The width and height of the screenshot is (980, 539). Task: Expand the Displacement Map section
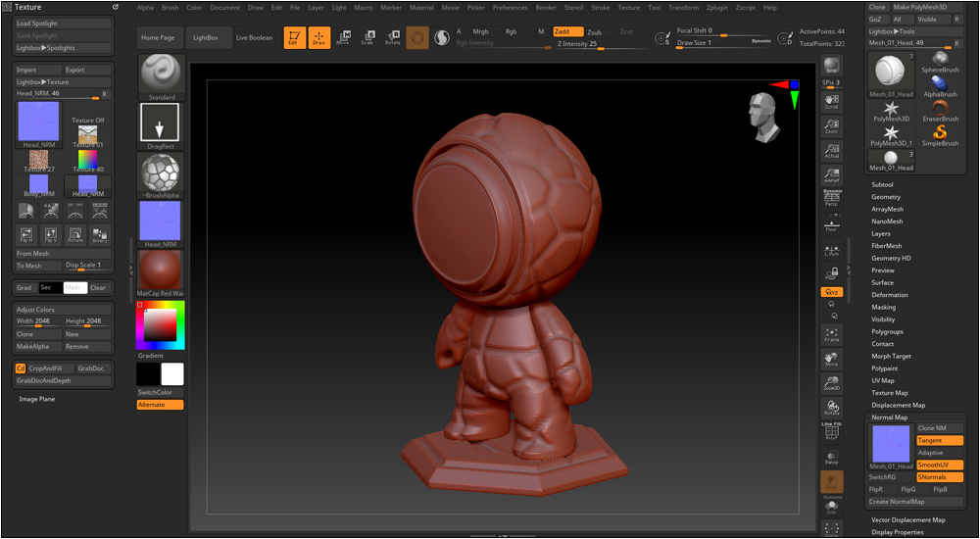click(x=898, y=405)
